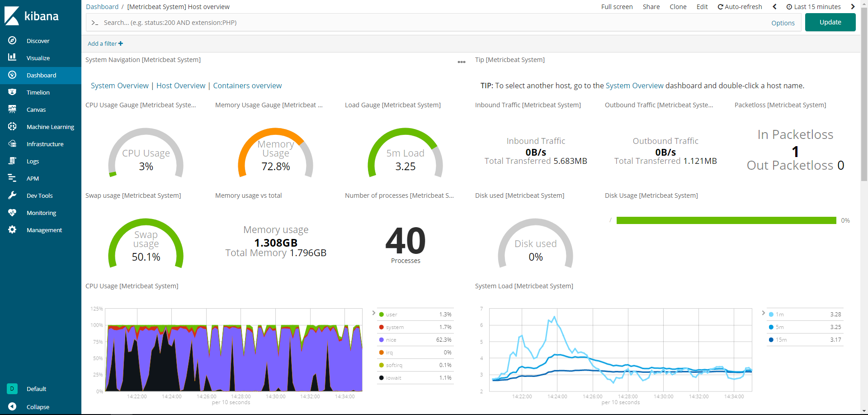Select Machine Learning in sidebar
This screenshot has height=415, width=868.
click(x=50, y=127)
